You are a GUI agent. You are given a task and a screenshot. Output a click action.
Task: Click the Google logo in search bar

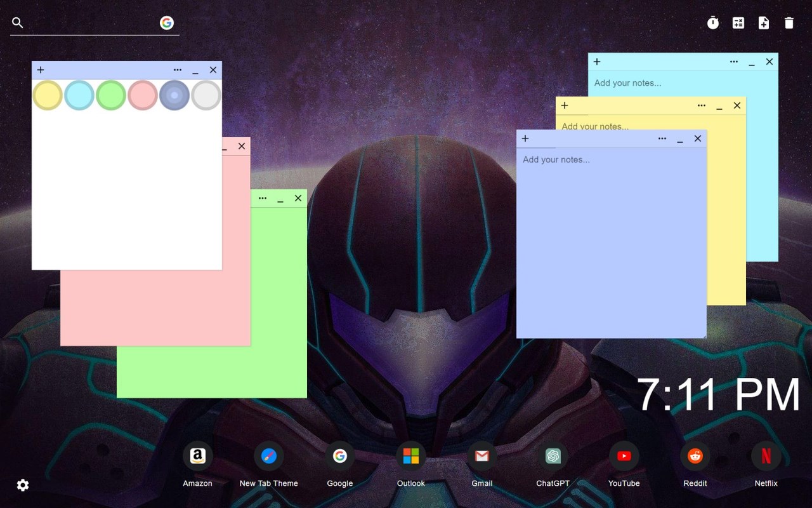coord(167,23)
